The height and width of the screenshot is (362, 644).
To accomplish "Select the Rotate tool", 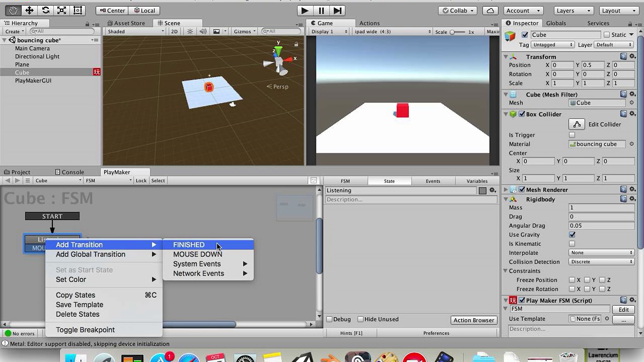I will pos(45,10).
